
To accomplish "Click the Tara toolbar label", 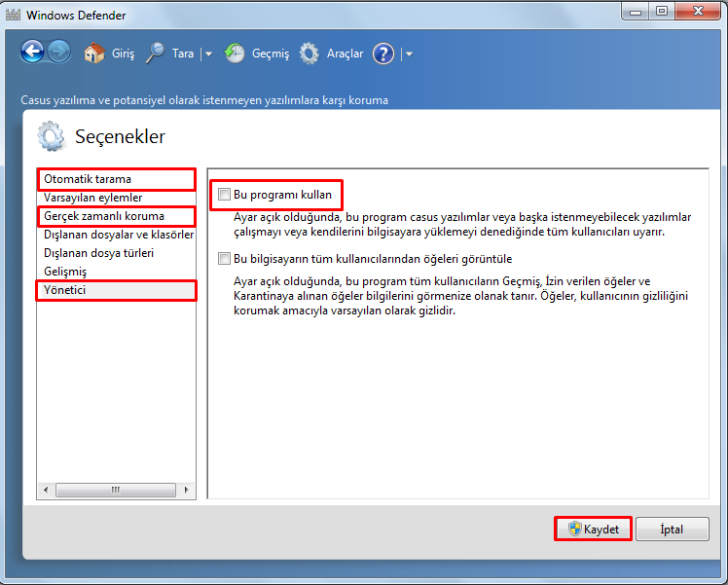I will tap(183, 54).
